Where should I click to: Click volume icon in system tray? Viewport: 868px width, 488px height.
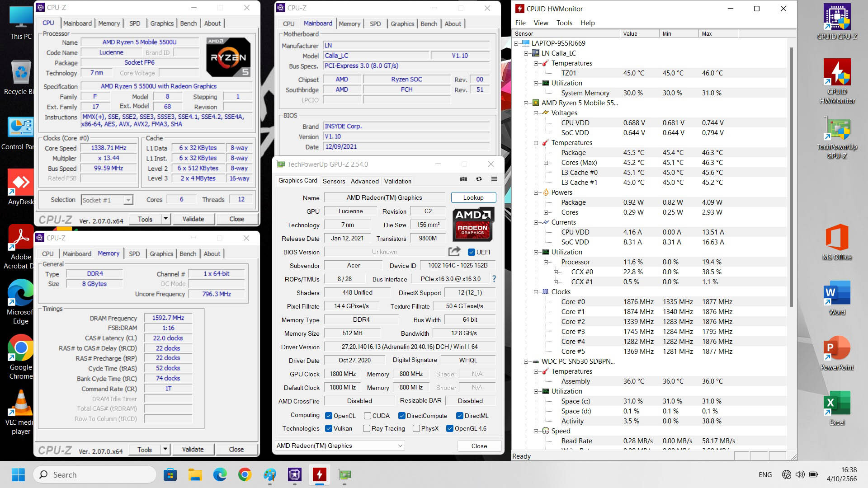point(800,474)
